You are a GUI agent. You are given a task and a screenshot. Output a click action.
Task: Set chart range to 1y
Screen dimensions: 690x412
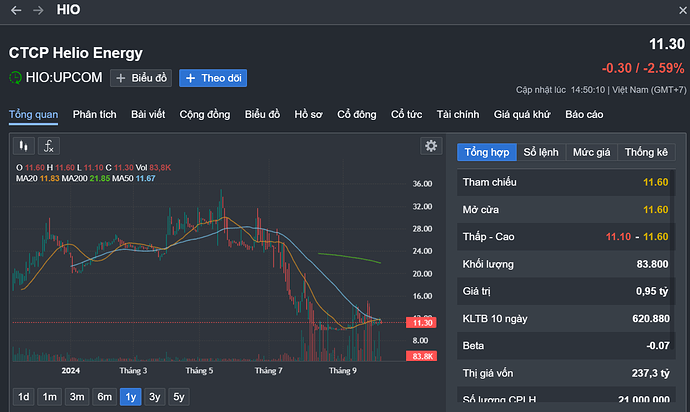pyautogui.click(x=131, y=397)
